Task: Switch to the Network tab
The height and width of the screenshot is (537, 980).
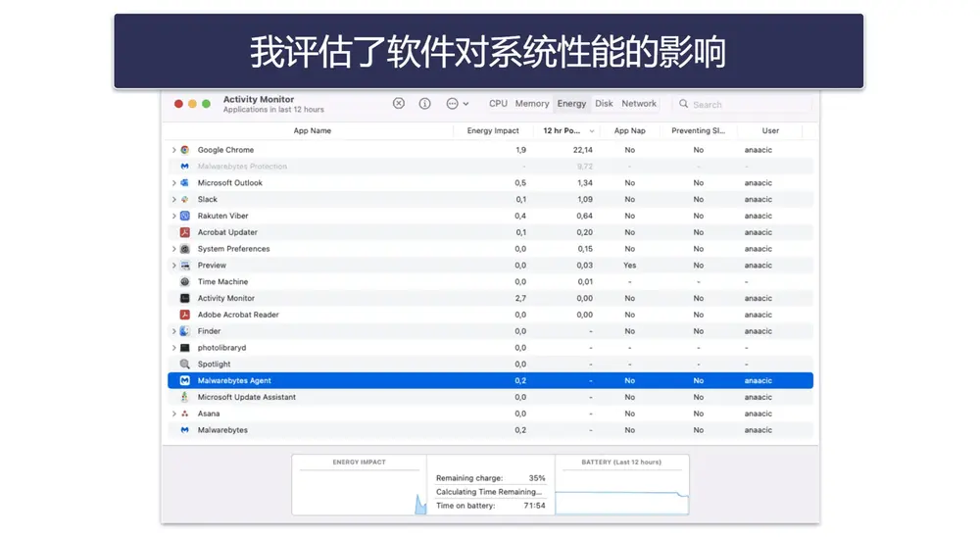Action: pyautogui.click(x=639, y=104)
